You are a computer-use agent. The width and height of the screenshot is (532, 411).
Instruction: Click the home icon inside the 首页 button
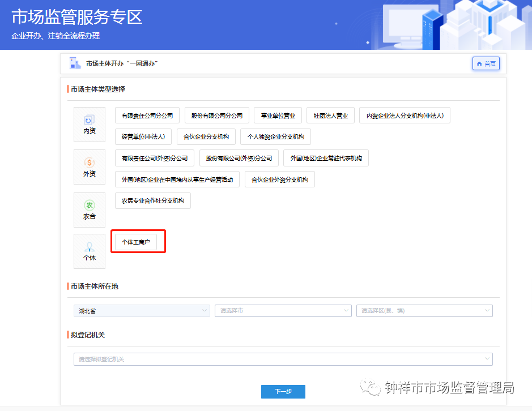pyautogui.click(x=479, y=63)
